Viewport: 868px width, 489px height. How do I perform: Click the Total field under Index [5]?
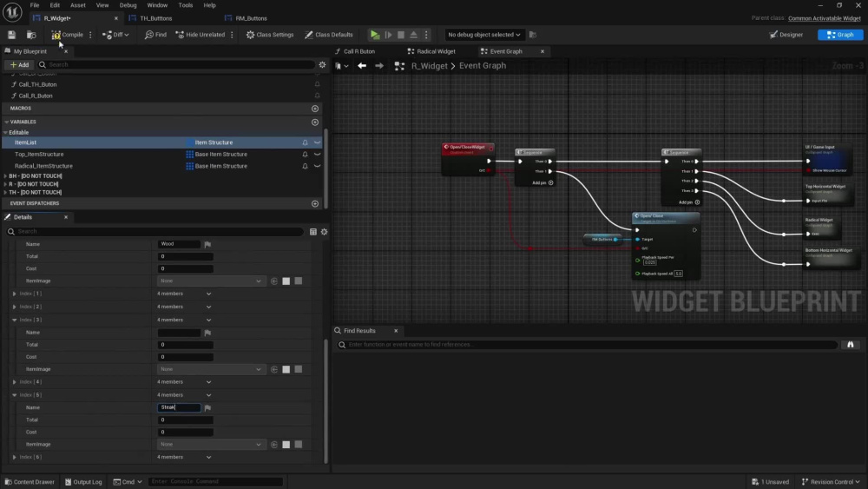185,420
